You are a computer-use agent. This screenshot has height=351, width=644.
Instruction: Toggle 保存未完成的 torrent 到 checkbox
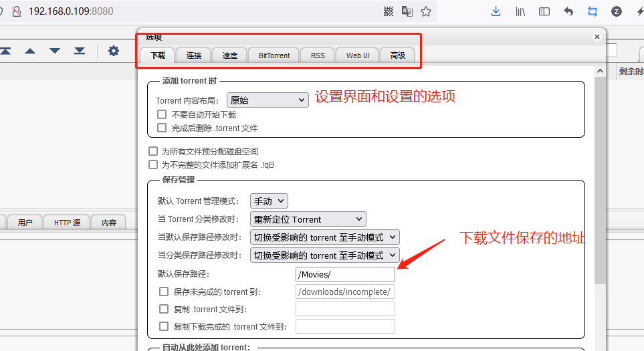[163, 291]
